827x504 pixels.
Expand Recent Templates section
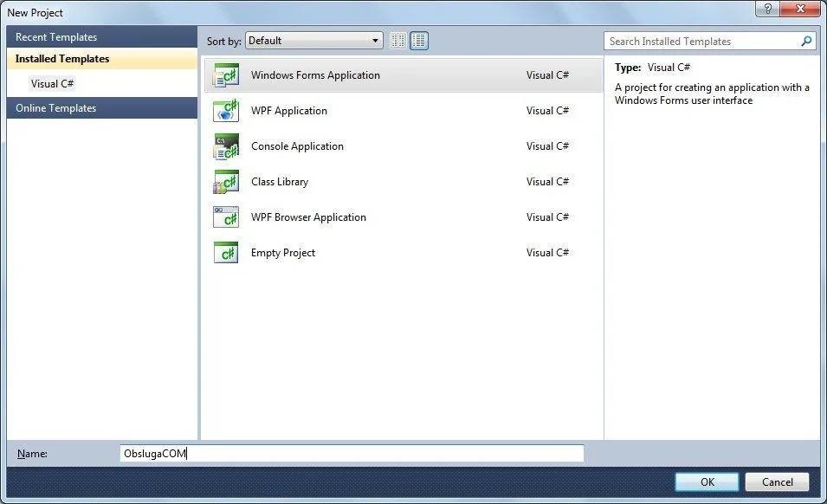(56, 37)
